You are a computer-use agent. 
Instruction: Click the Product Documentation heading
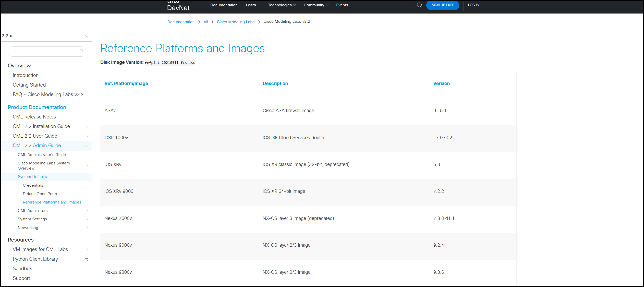tap(37, 107)
